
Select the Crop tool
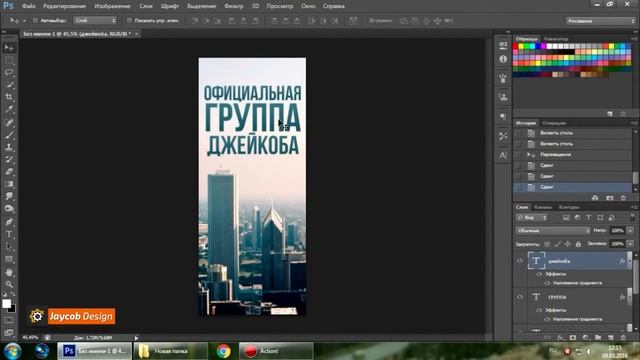(x=9, y=97)
